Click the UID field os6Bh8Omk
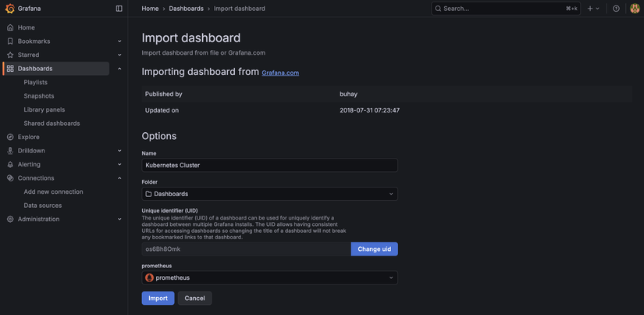This screenshot has height=315, width=644. point(247,249)
